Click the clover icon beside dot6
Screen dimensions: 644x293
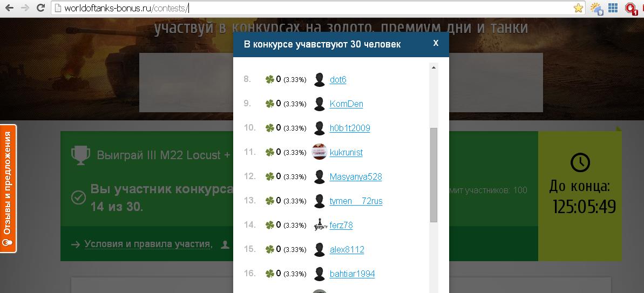(x=270, y=80)
